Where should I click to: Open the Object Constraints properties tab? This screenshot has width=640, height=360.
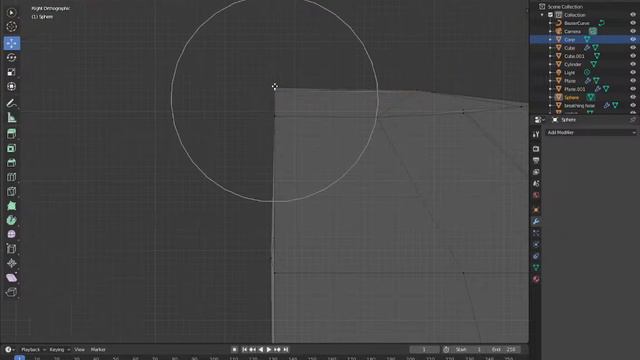(536, 256)
